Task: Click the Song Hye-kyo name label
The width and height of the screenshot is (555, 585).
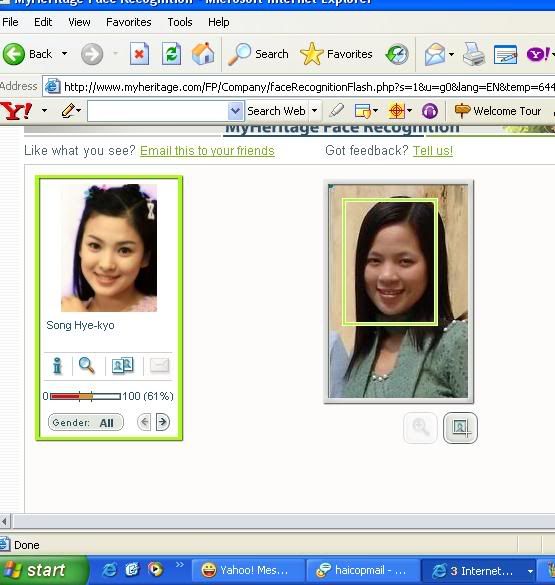Action: (x=80, y=325)
